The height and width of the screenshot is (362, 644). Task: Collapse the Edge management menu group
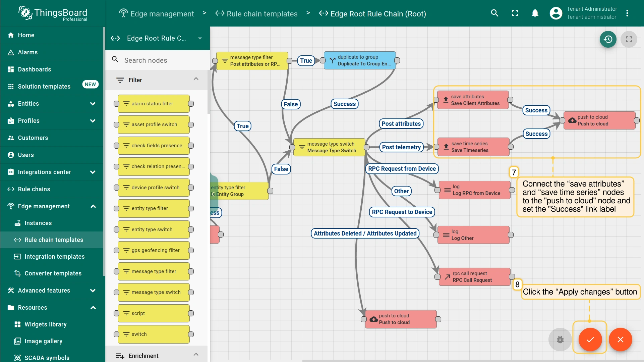[x=93, y=206]
